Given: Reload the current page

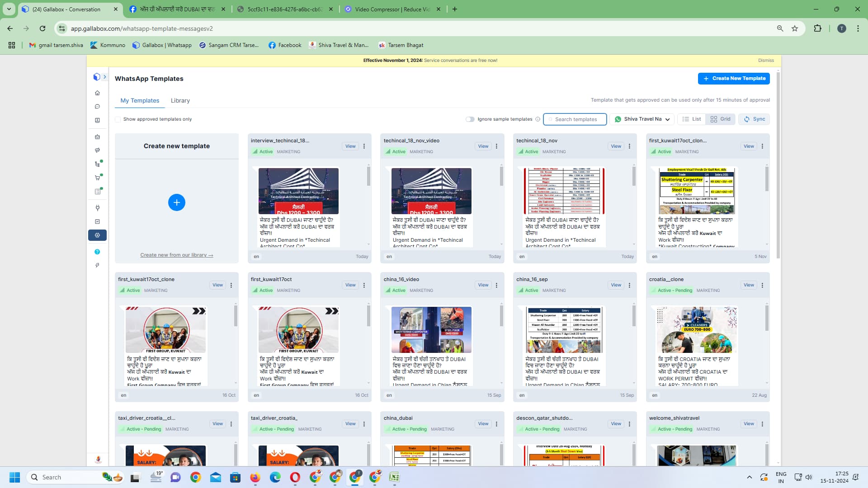Looking at the screenshot, I should pos(42,28).
